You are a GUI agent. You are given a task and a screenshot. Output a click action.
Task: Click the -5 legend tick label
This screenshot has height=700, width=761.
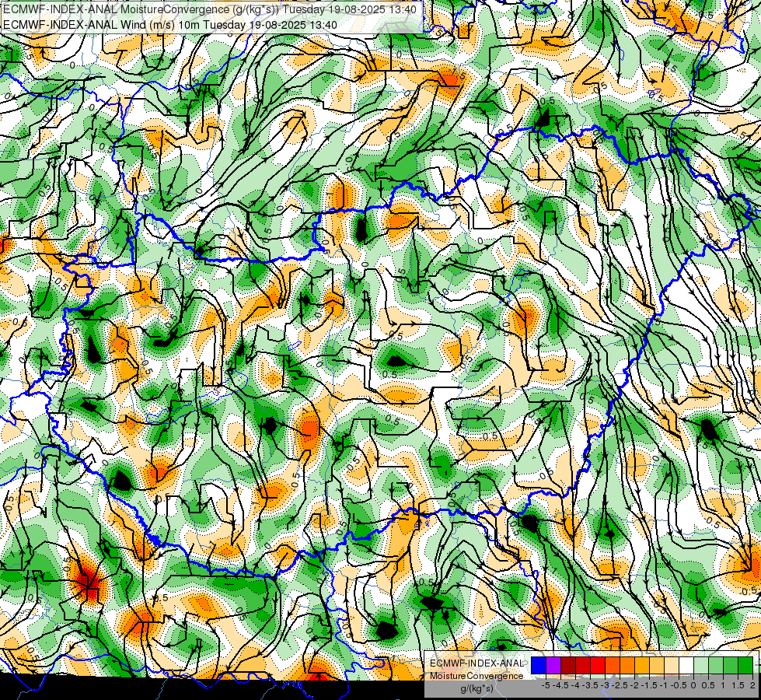(x=546, y=685)
